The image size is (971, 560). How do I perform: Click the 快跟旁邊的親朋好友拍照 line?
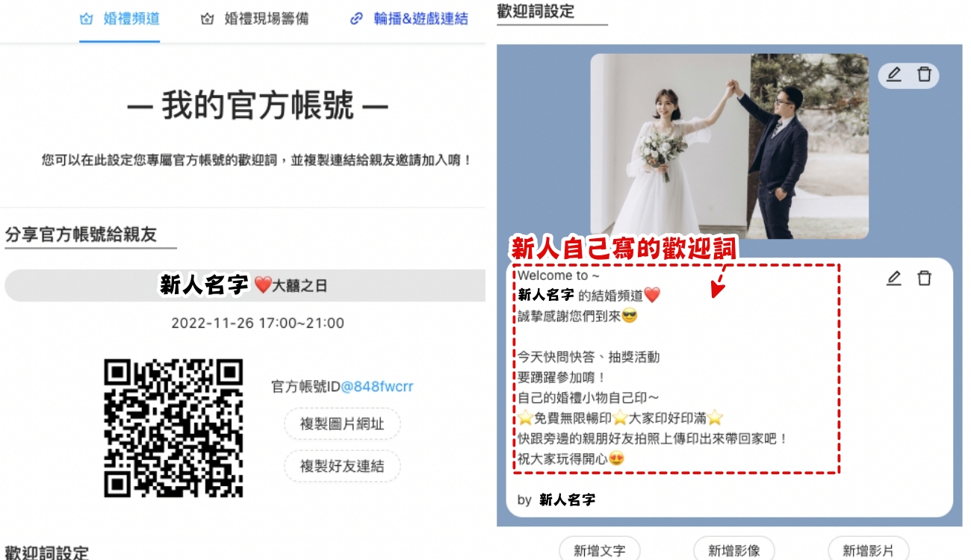tap(653, 438)
